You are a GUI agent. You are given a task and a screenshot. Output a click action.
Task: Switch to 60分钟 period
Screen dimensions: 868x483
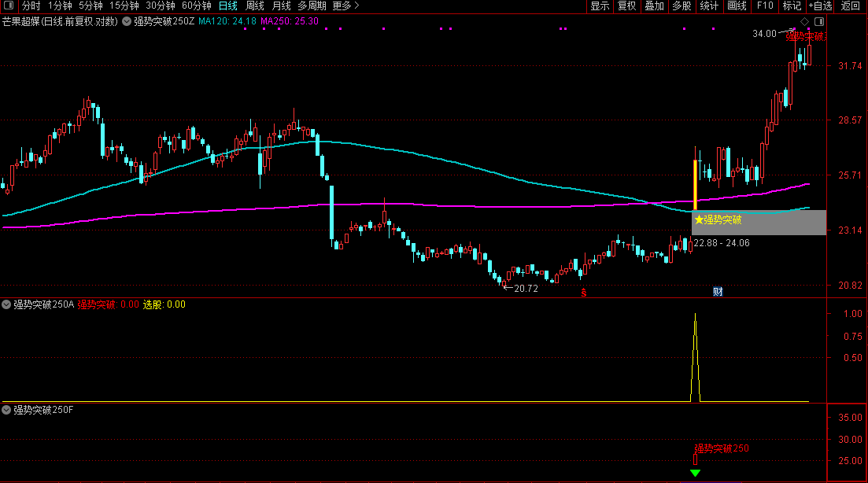click(x=197, y=6)
